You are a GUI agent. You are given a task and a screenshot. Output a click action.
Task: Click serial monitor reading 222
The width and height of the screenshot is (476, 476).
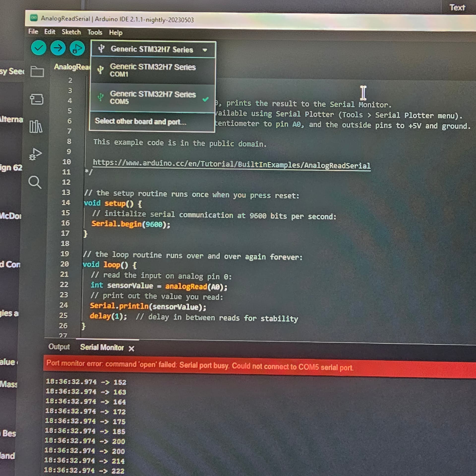point(118,471)
